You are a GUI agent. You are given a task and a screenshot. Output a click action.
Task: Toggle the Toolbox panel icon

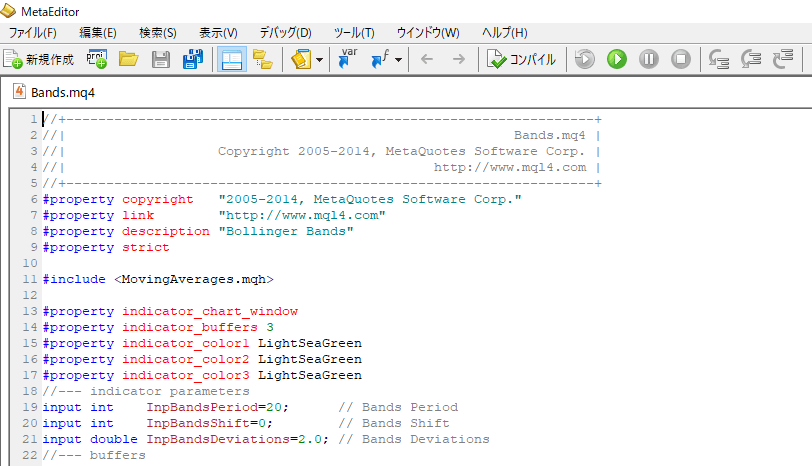pyautogui.click(x=263, y=60)
